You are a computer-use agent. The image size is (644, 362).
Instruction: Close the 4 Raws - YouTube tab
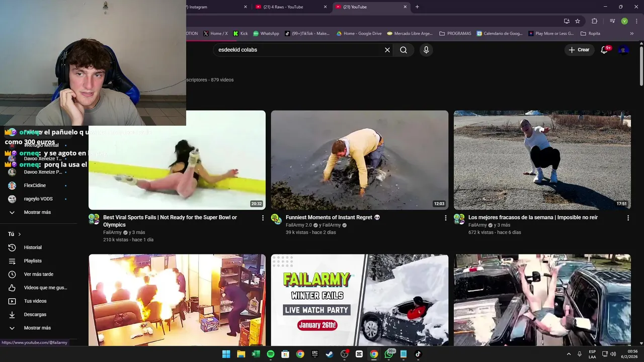coord(325,7)
